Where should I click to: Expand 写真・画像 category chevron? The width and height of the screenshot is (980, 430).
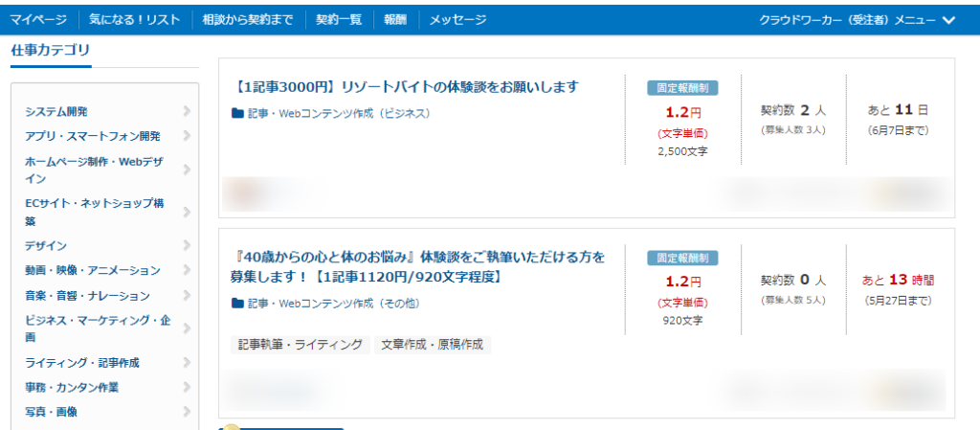[x=187, y=412]
